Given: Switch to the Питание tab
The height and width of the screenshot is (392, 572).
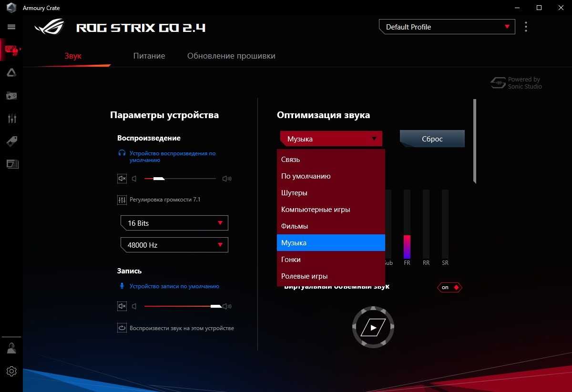Looking at the screenshot, I should pyautogui.click(x=149, y=56).
